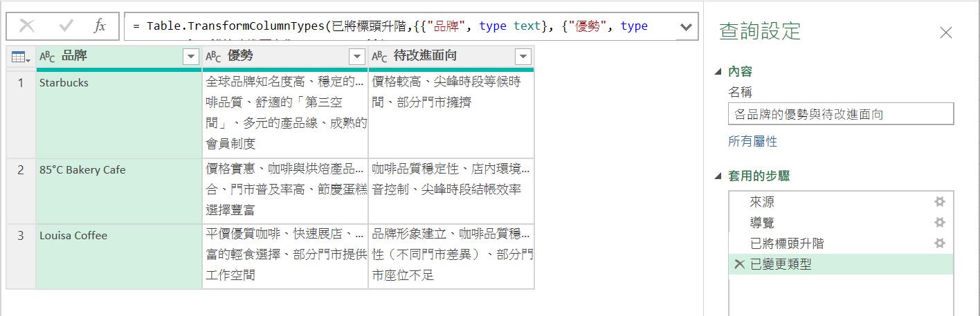This screenshot has width=980, height=316.
Task: Click the confirm checkmark in formula bar
Action: coord(66,26)
